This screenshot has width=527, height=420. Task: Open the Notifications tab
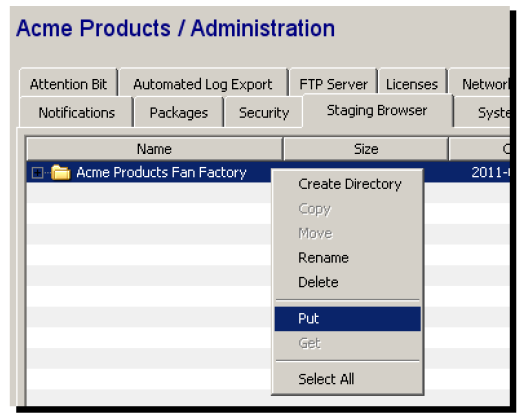point(77,113)
